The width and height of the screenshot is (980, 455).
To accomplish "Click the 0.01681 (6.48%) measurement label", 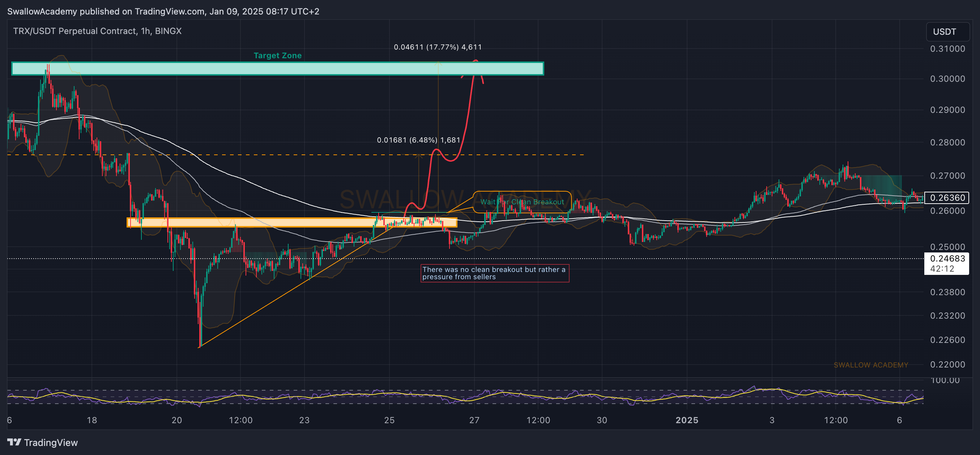I will [x=418, y=140].
